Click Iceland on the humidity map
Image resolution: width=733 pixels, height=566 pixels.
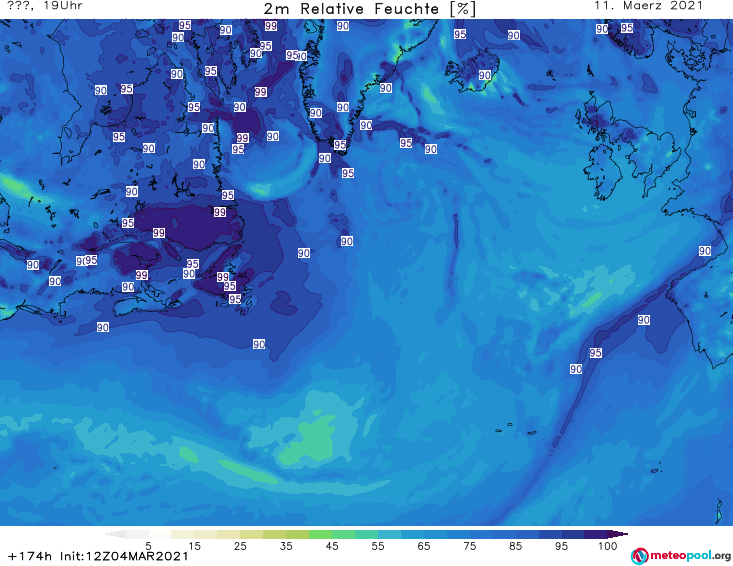coord(472,71)
